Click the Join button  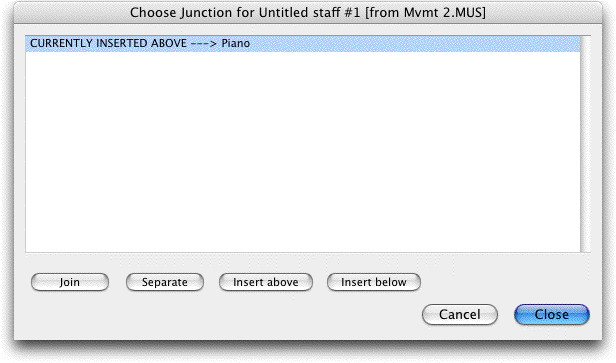(x=70, y=282)
